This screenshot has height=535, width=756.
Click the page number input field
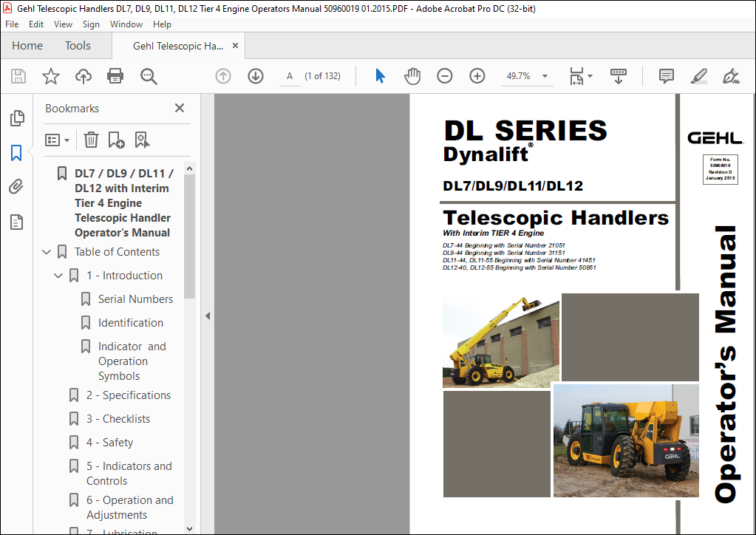290,76
